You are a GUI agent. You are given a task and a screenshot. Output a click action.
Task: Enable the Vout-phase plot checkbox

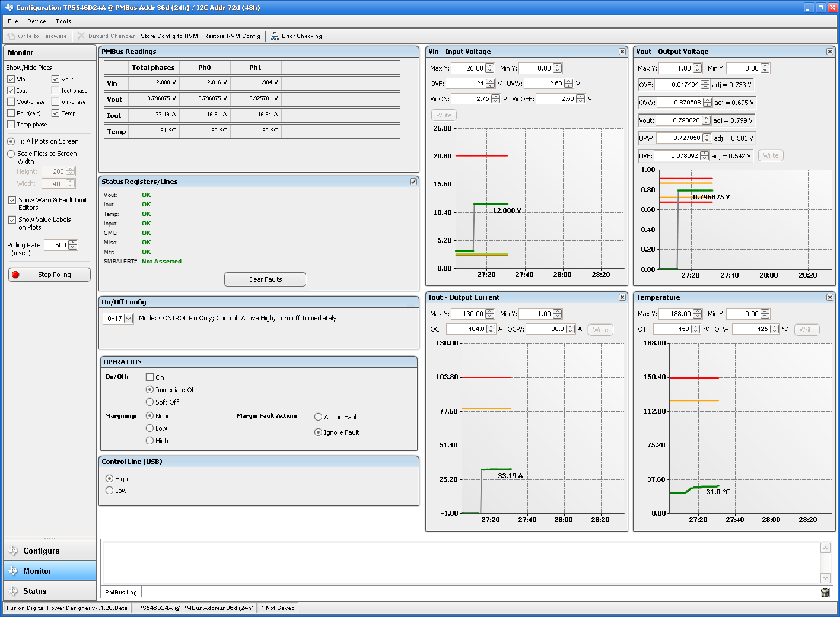[x=11, y=102]
